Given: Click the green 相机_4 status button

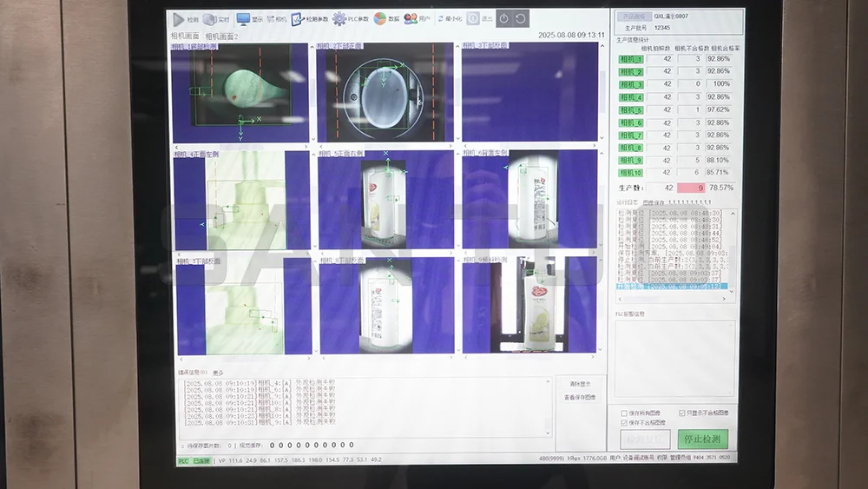Looking at the screenshot, I should tap(630, 97).
